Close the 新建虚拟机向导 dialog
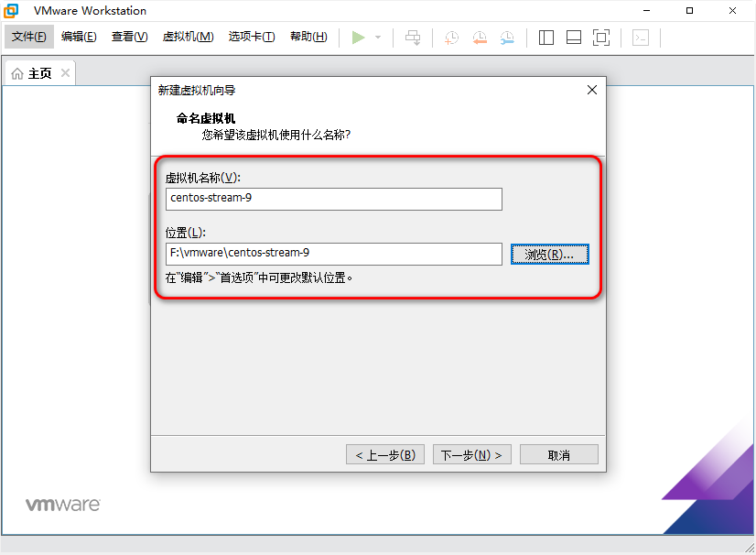This screenshot has height=555, width=756. (592, 90)
